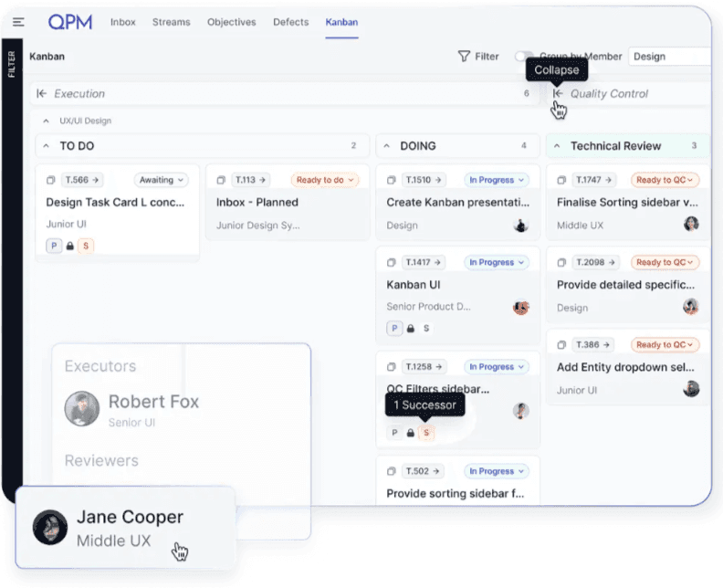The height and width of the screenshot is (588, 723).
Task: Open Add Entity dropdown sel... card title
Action: pyautogui.click(x=625, y=367)
